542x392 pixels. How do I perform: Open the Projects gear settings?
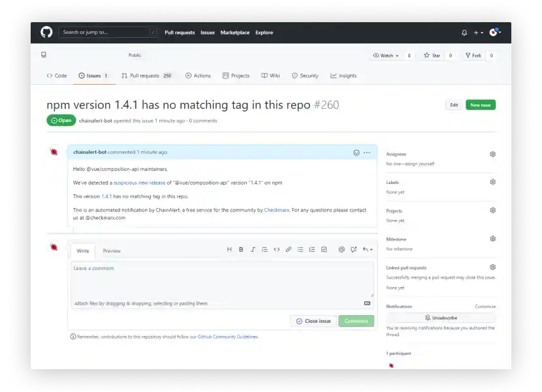pos(492,210)
